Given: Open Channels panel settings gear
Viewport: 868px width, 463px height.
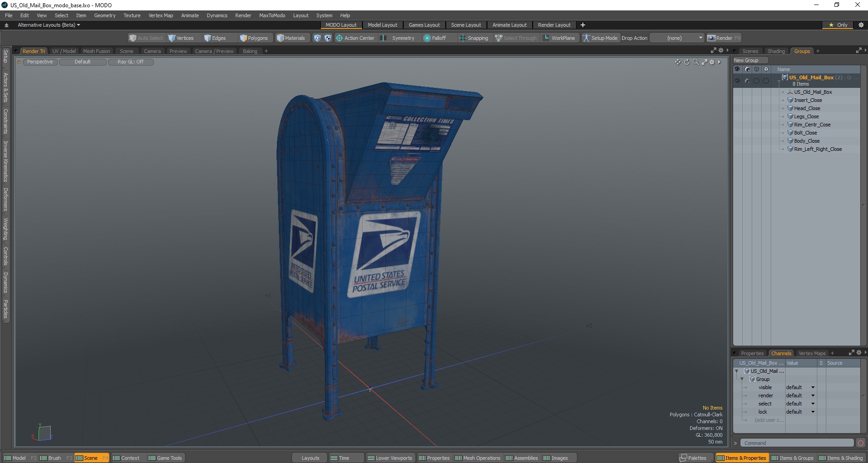Looking at the screenshot, I should tap(858, 352).
